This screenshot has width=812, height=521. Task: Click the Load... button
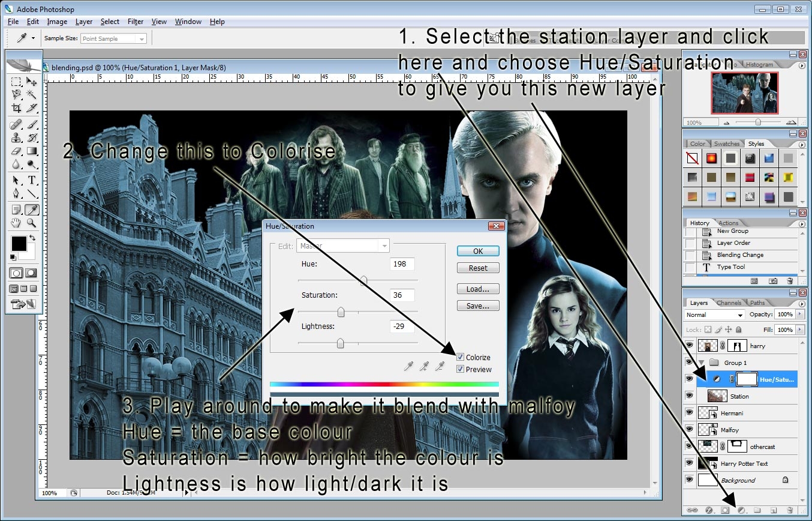[478, 289]
